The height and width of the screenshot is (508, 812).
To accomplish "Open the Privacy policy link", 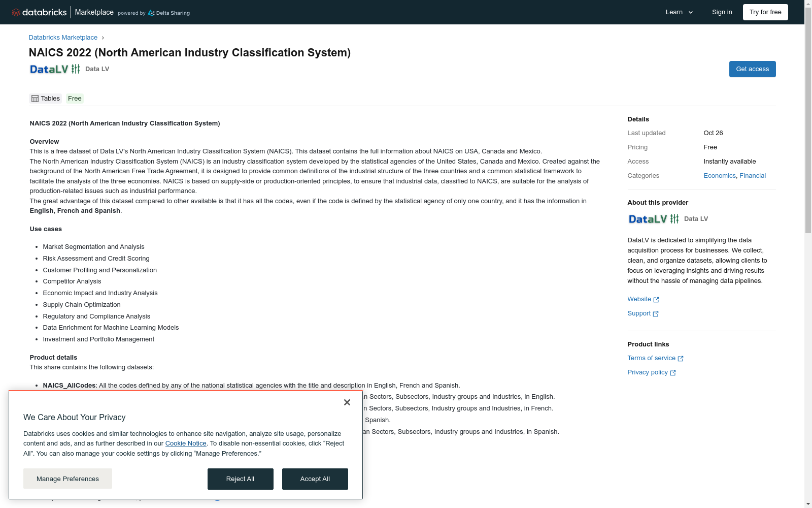I will click(648, 372).
